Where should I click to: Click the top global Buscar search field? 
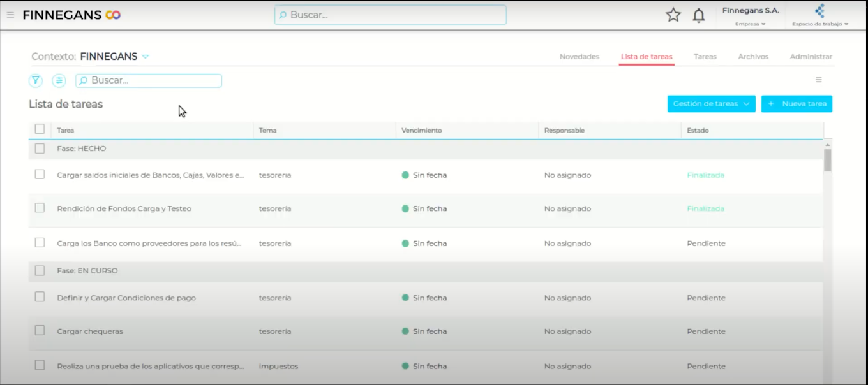[391, 15]
